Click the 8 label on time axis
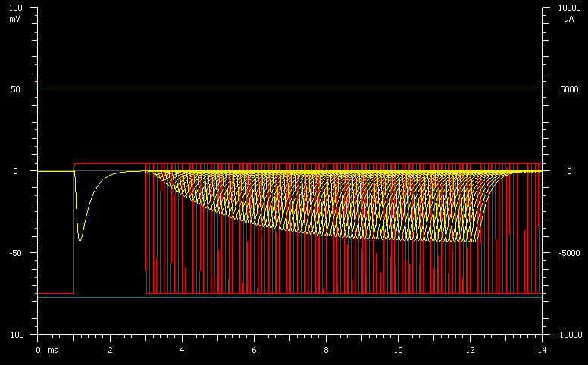The width and height of the screenshot is (588, 365). click(327, 350)
